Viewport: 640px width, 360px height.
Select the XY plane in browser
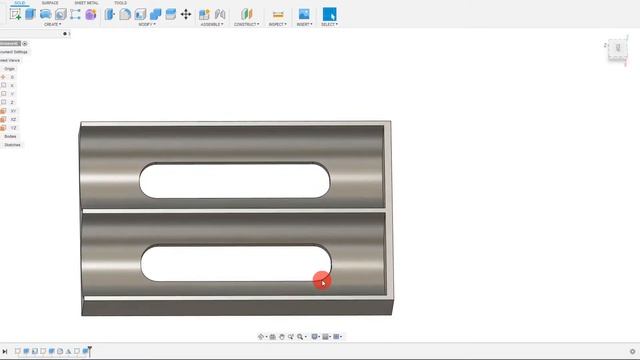tap(13, 111)
